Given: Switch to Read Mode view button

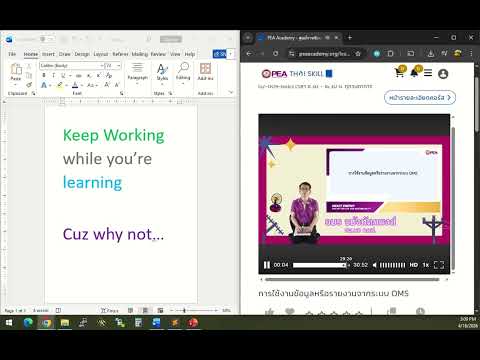Looking at the screenshot, I should click(130, 310).
